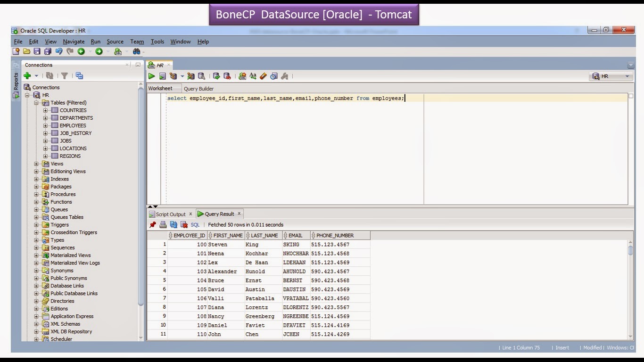Commit changes with the Commit icon
This screenshot has height=362, width=644.
point(216,76)
